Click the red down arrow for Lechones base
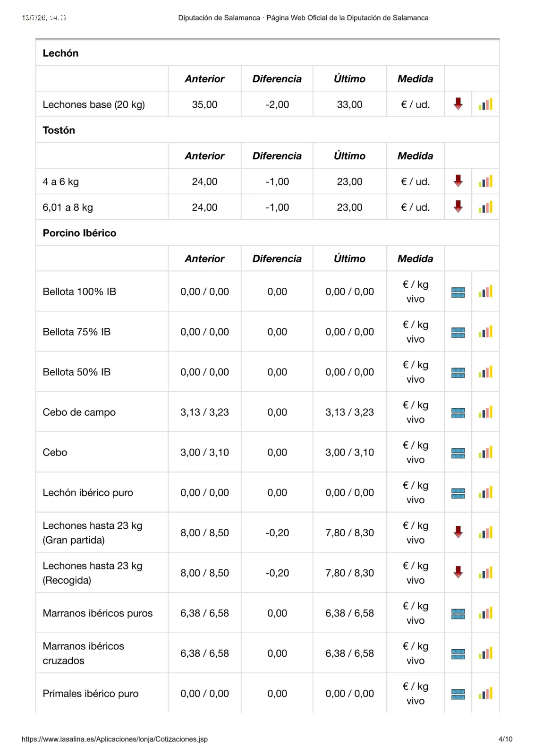This screenshot has width=534, height=756. [x=458, y=104]
